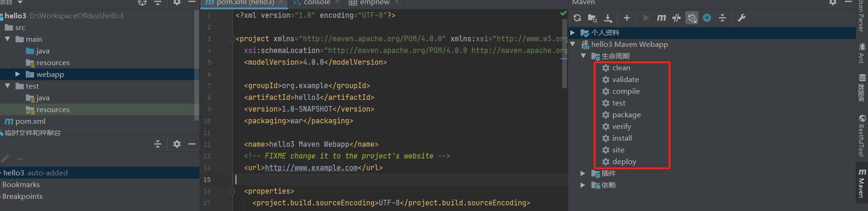Generate sources and update folders icon
The image size is (868, 211).
(592, 18)
